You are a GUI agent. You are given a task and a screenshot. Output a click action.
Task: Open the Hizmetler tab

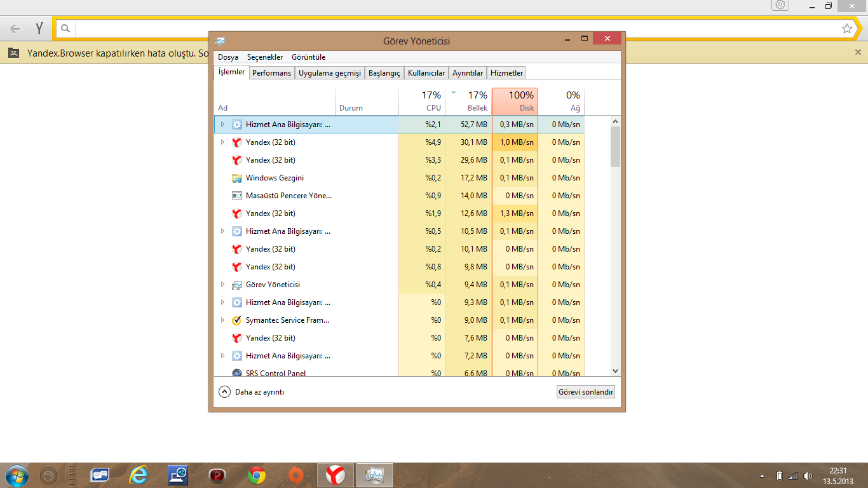click(507, 73)
